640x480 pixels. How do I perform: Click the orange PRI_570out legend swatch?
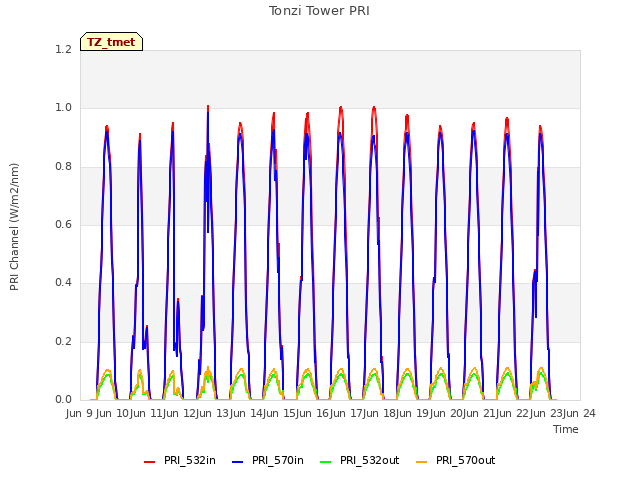click(x=421, y=462)
